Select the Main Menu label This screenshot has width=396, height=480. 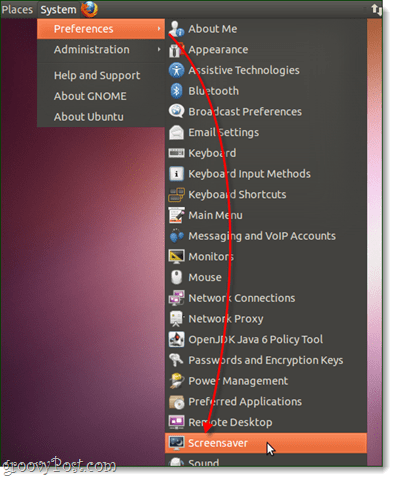click(x=215, y=215)
